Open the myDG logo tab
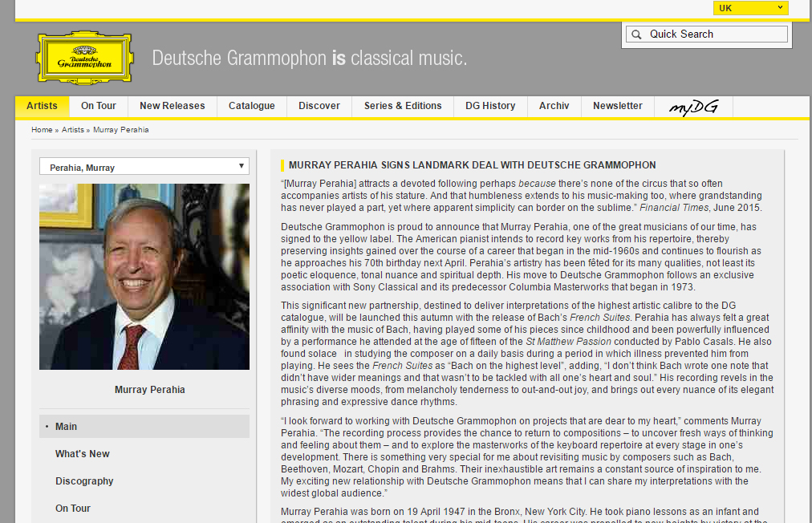 (x=693, y=107)
